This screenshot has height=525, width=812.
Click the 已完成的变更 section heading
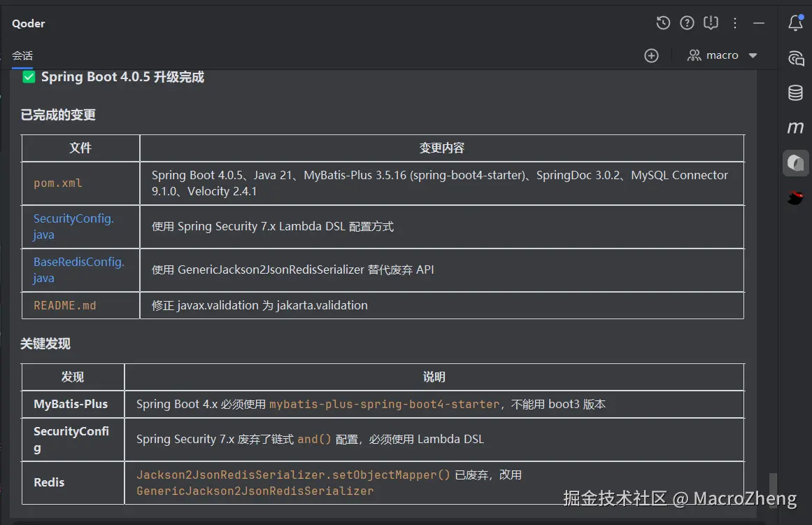(58, 115)
